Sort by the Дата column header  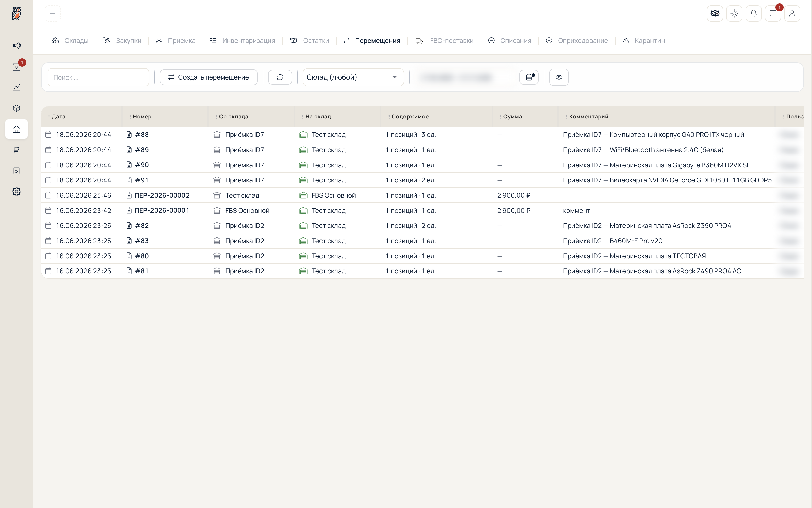[x=59, y=117]
